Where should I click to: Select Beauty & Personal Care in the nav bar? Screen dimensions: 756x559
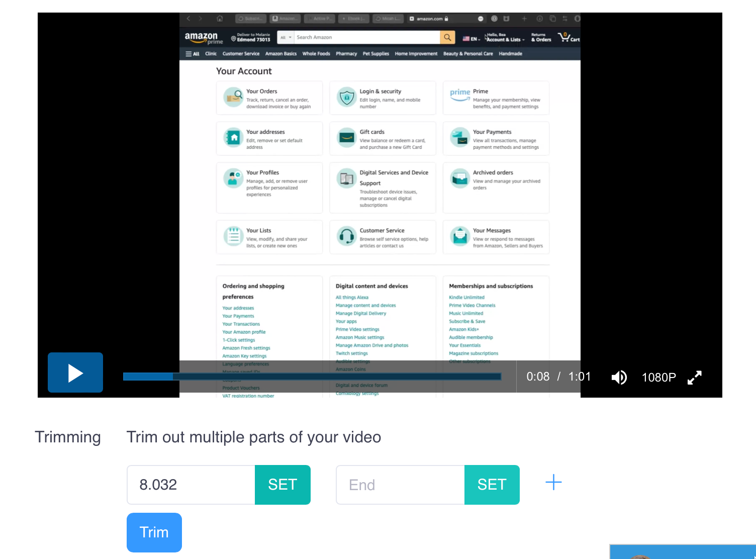point(468,54)
